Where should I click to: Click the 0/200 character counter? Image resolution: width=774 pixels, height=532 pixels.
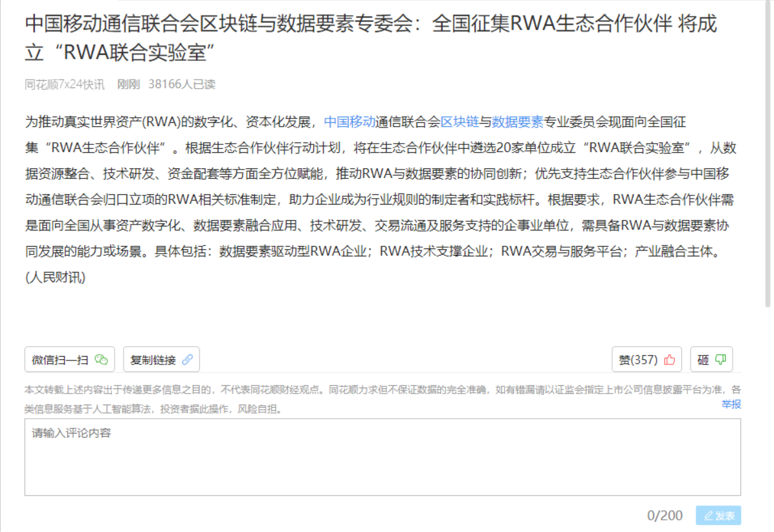click(x=665, y=516)
